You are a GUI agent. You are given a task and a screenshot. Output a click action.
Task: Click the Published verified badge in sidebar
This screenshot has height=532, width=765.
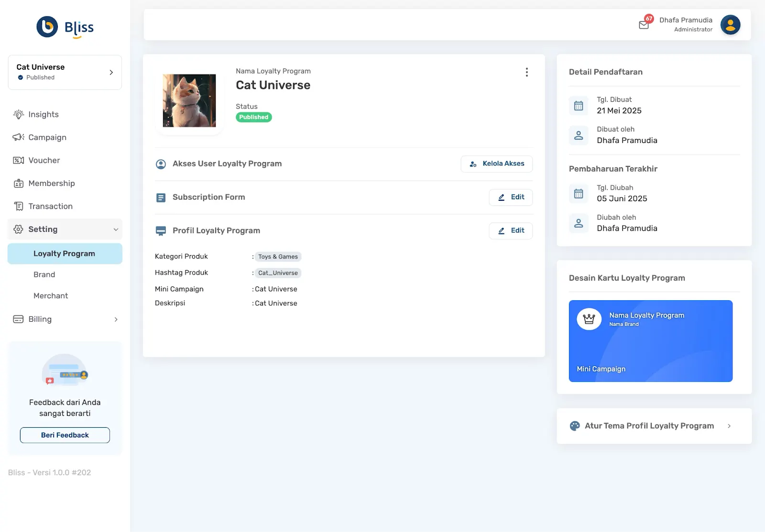pos(21,77)
